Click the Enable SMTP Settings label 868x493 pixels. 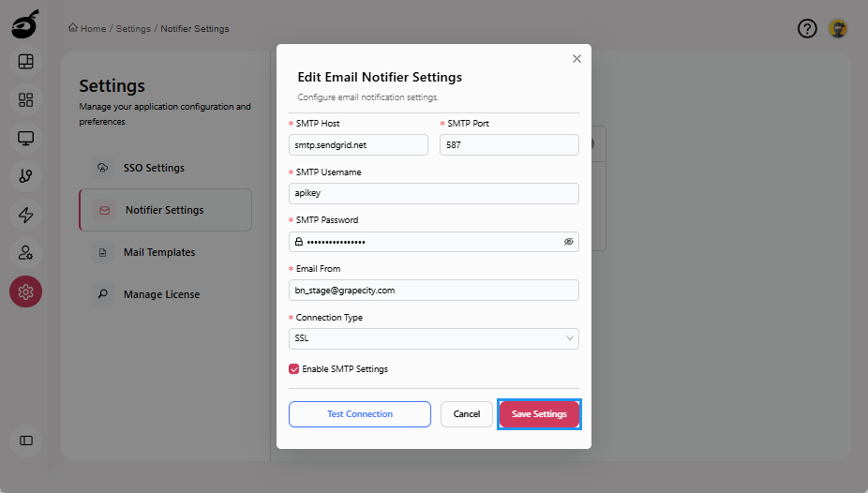click(x=345, y=369)
